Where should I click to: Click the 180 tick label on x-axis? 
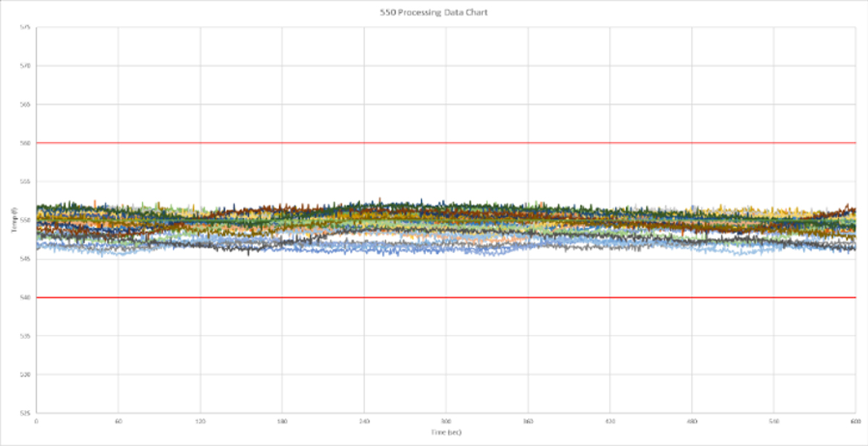click(282, 421)
